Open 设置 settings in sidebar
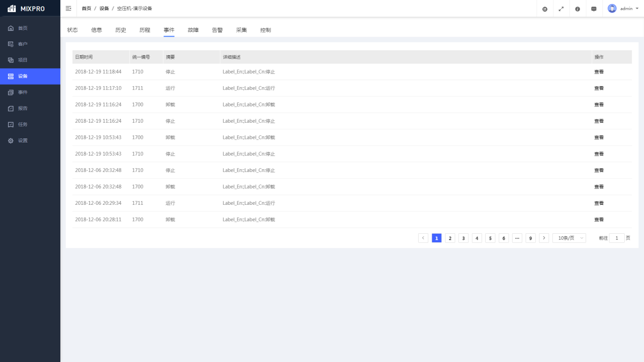This screenshot has width=644, height=362. (x=23, y=140)
